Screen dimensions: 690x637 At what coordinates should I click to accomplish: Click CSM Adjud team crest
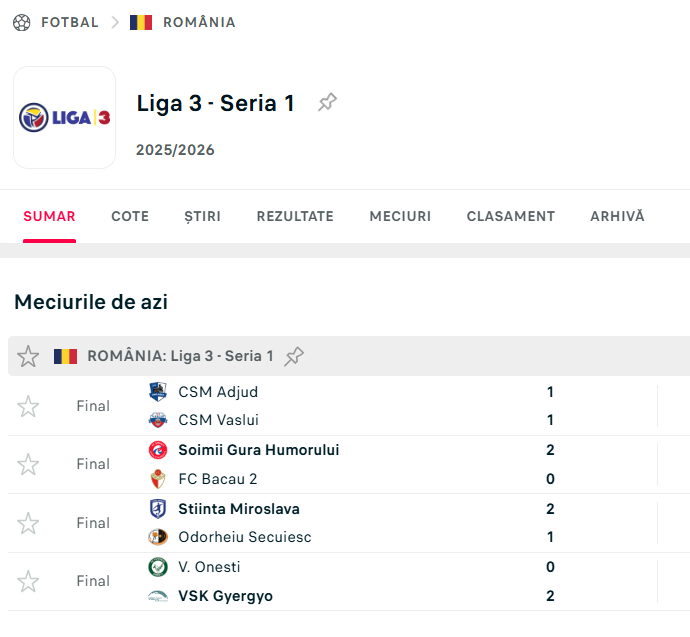(x=158, y=392)
